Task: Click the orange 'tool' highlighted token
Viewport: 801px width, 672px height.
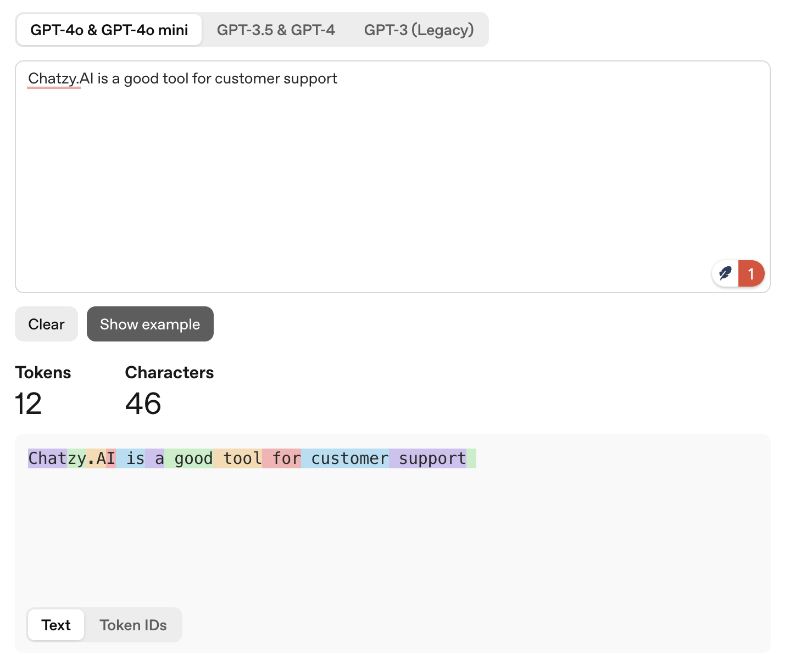Action: pyautogui.click(x=238, y=458)
